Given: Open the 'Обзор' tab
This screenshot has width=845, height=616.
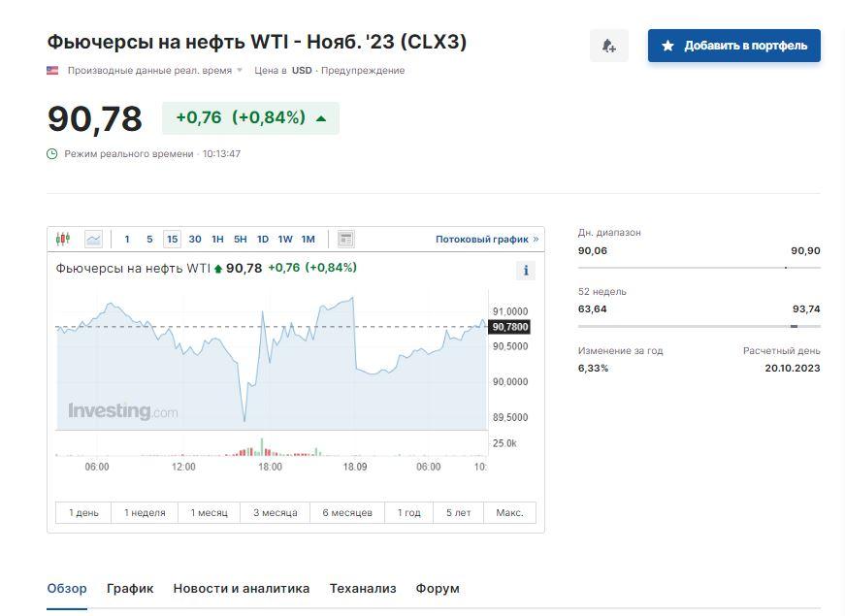Looking at the screenshot, I should [67, 589].
